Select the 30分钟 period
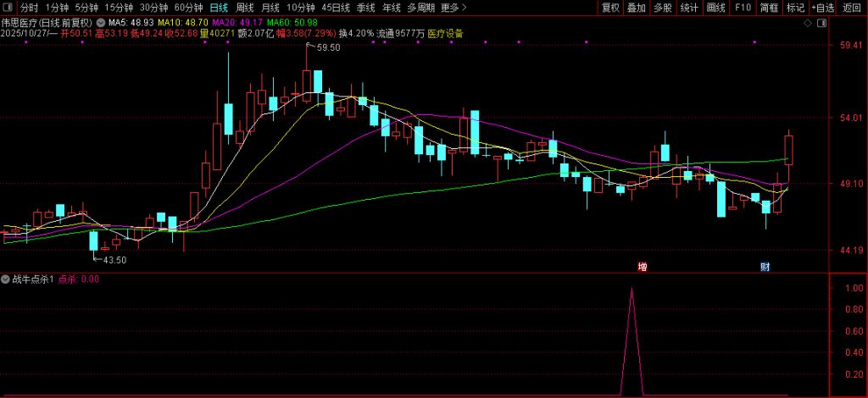868x398 pixels. [x=153, y=8]
